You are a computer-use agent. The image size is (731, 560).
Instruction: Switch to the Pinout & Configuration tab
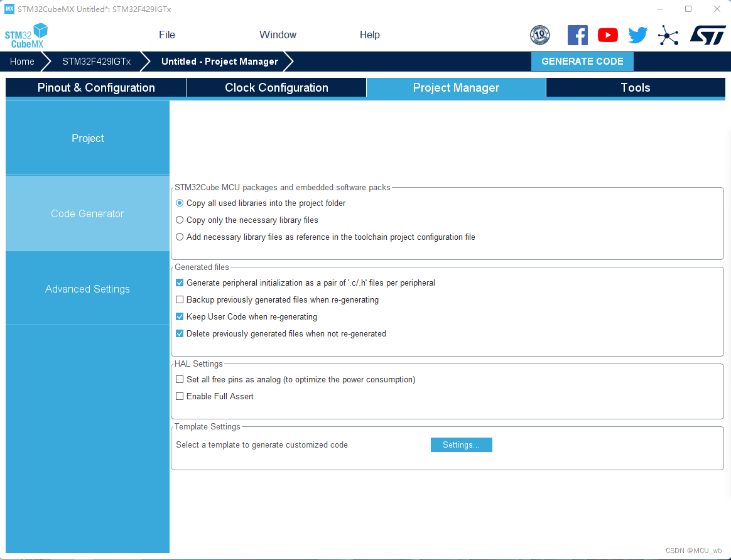point(96,88)
